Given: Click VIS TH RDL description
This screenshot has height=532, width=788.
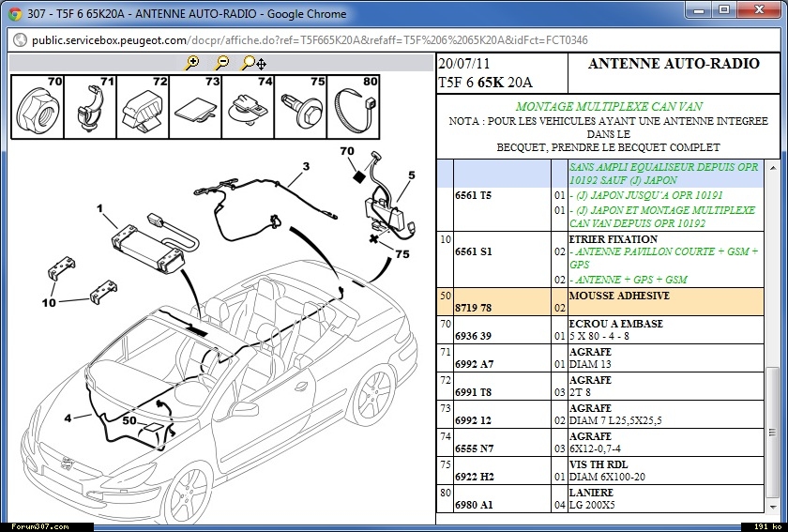Looking at the screenshot, I should [599, 464].
